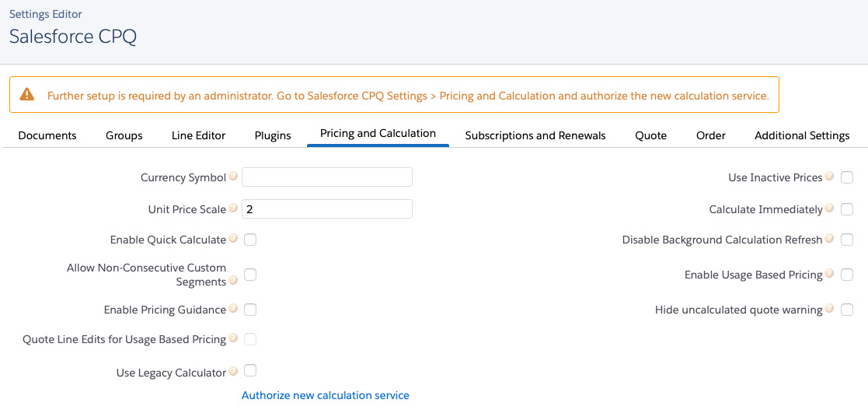
Task: Check Disable Background Calculation Refresh
Action: click(x=846, y=240)
